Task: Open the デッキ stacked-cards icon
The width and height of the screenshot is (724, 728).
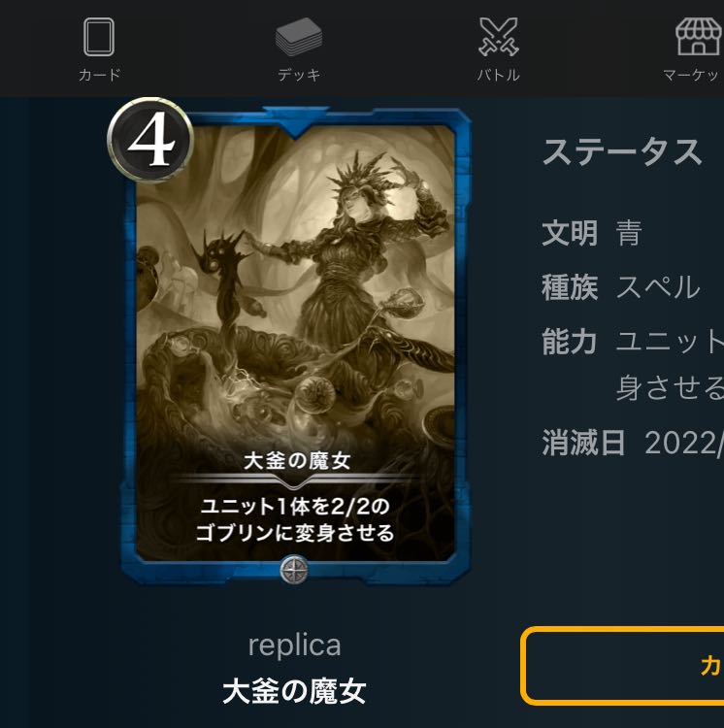Action: coord(298,37)
